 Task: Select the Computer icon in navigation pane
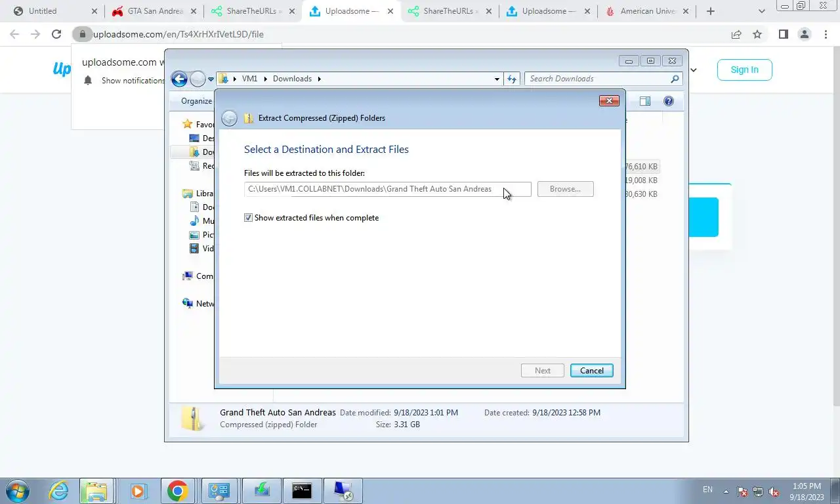188,276
